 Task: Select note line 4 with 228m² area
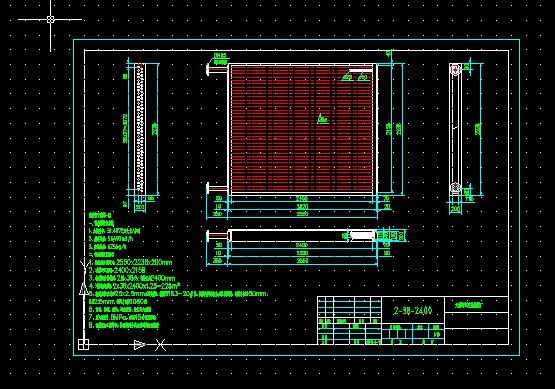(x=134, y=286)
